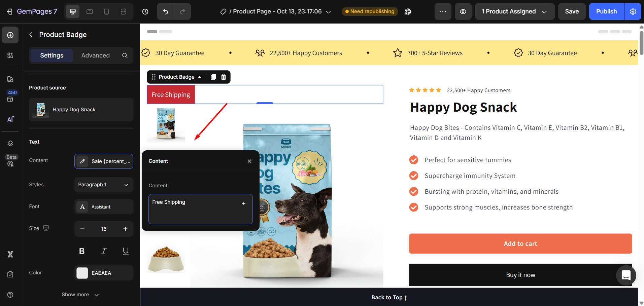Screen dimensions: 644x306
Task: Expand the Show more section
Action: point(80,294)
